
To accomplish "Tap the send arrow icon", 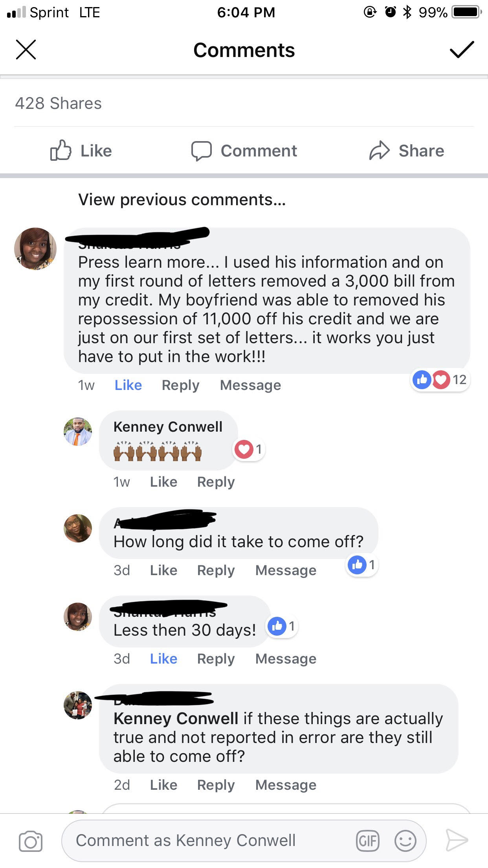I will 457,840.
